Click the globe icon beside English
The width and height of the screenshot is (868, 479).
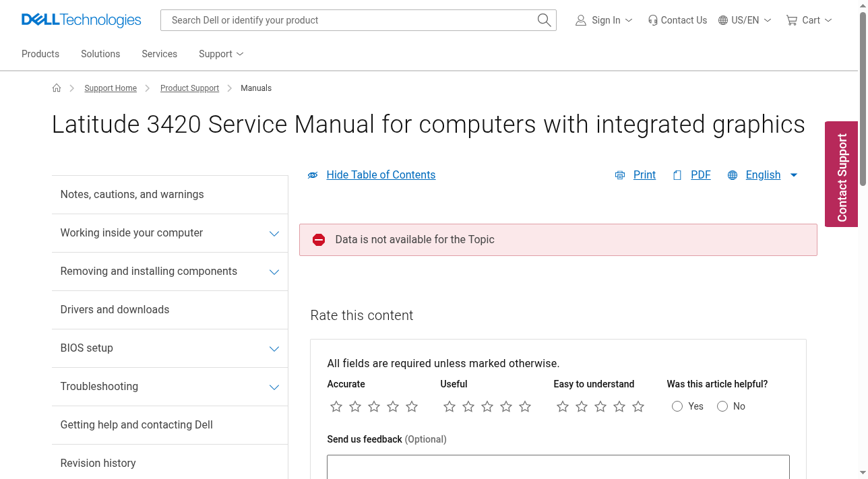pyautogui.click(x=733, y=175)
